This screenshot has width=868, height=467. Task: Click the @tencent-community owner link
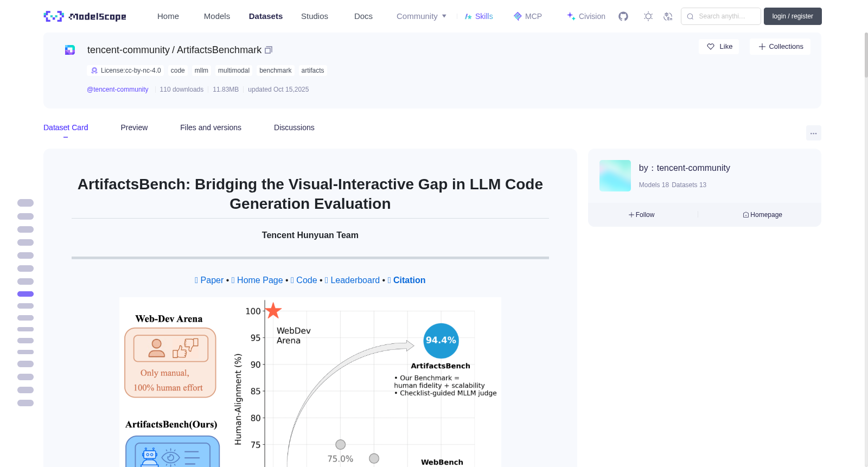(118, 89)
